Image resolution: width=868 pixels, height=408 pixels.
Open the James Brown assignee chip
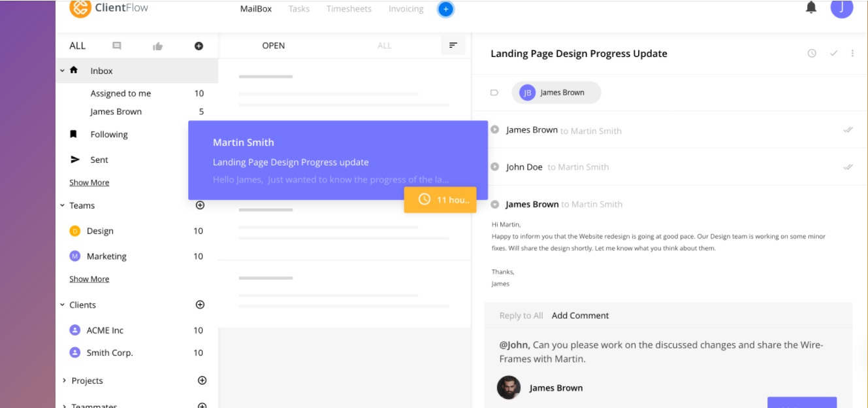pyautogui.click(x=556, y=93)
